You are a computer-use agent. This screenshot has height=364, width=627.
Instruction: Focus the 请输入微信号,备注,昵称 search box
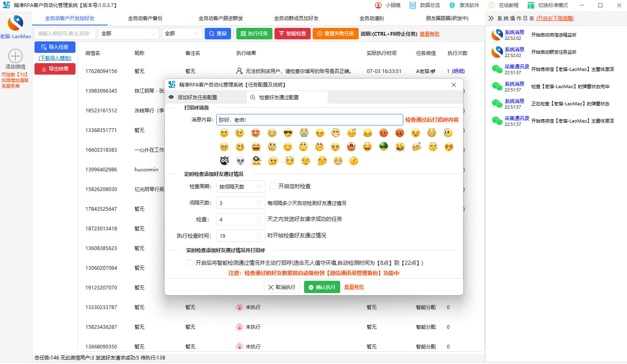[65, 34]
